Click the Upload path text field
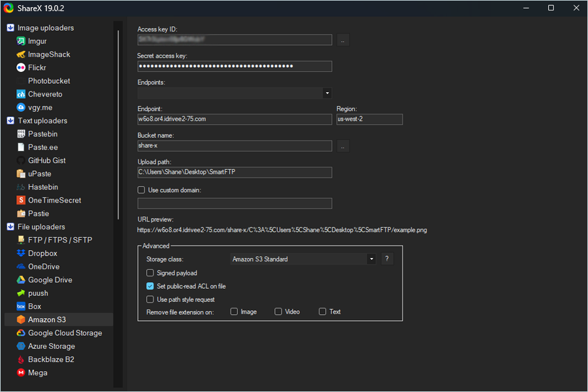Screen dimensions: 588x392 click(234, 172)
